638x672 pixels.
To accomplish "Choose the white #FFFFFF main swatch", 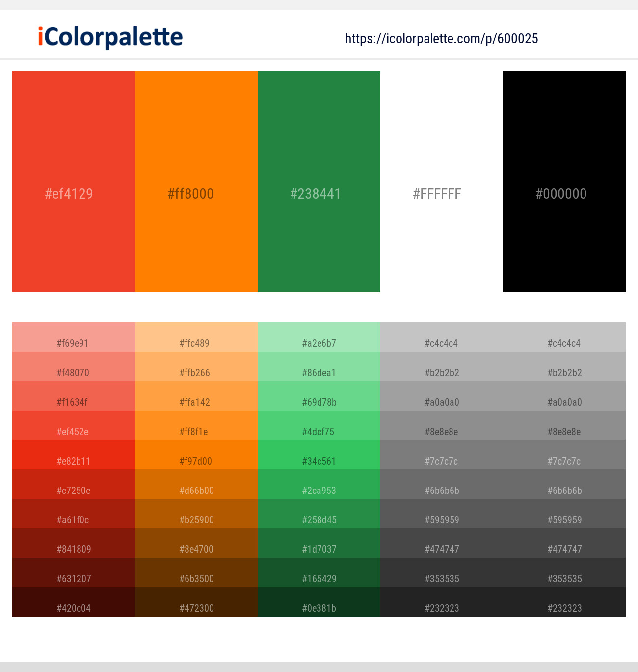I will (442, 181).
